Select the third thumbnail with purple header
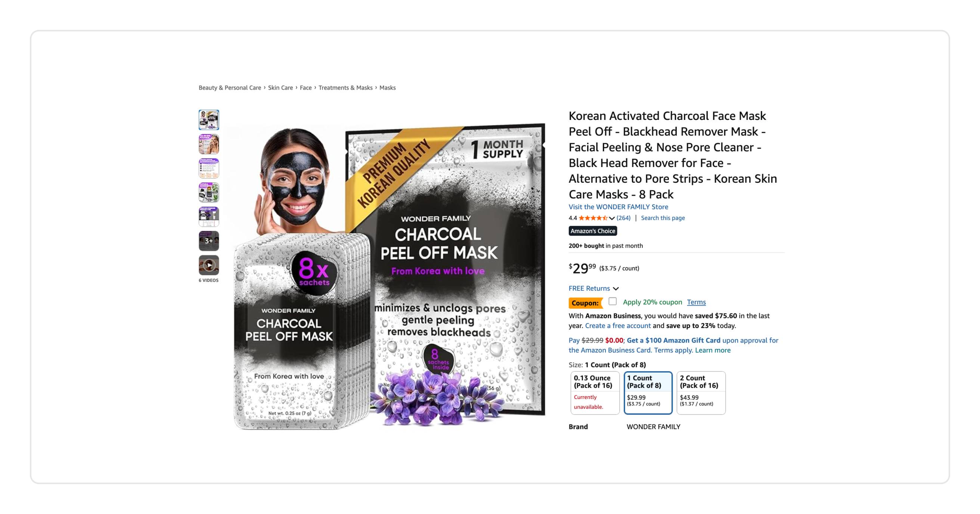The width and height of the screenshot is (980, 514). [x=208, y=168]
